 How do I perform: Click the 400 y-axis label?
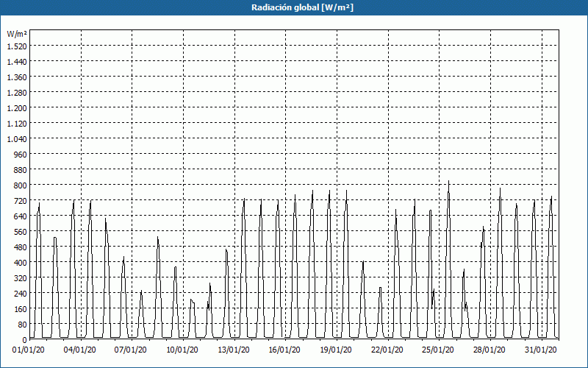point(21,263)
